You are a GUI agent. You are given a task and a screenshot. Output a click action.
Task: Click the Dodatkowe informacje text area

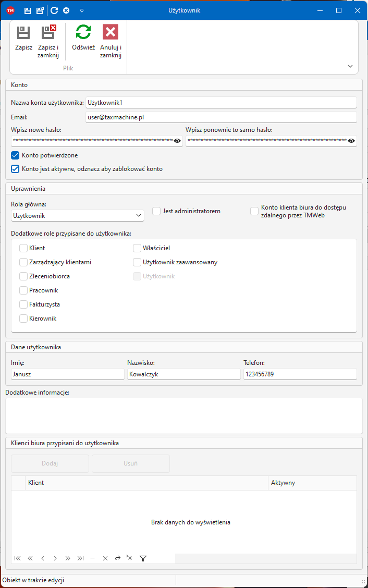point(183,415)
